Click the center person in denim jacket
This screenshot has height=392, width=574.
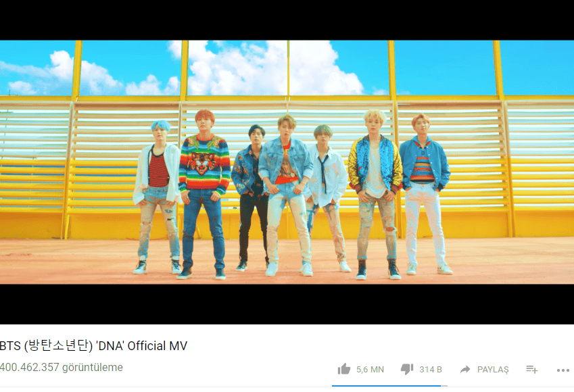coord(287,195)
